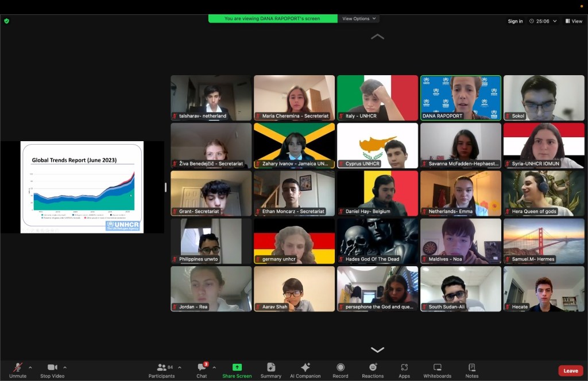Screen dimensions: 588x381
Task: Open the Apps panel
Action: pyautogui.click(x=404, y=370)
